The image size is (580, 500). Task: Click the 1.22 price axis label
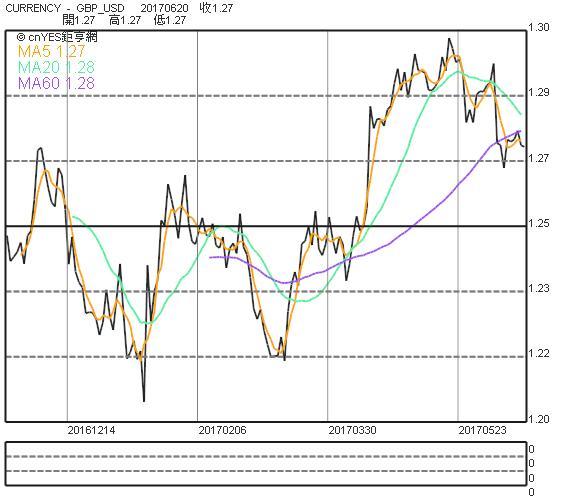(x=539, y=354)
